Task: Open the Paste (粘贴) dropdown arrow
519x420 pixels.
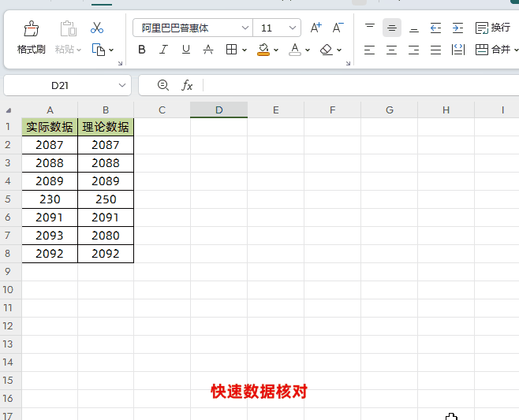Action: (x=79, y=50)
